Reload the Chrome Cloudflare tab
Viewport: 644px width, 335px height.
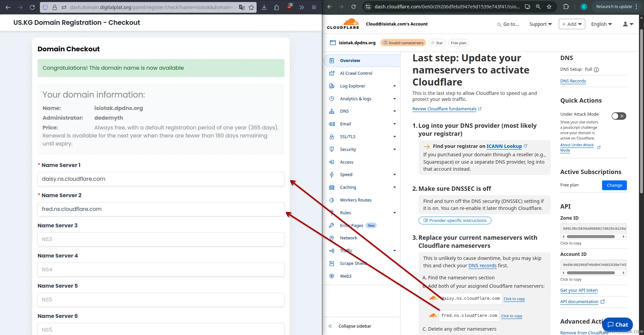click(354, 7)
